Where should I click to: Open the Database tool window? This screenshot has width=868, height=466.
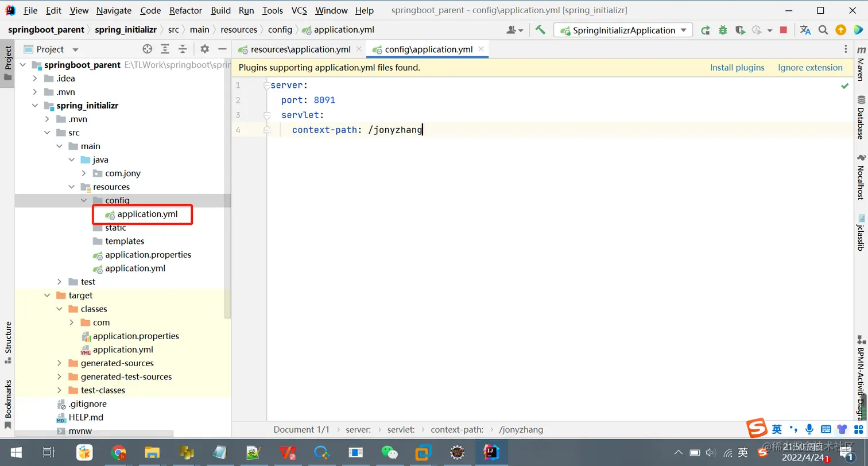point(861,117)
